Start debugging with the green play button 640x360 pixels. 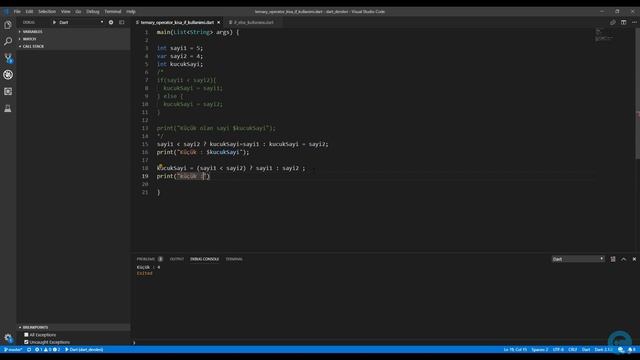(x=54, y=22)
